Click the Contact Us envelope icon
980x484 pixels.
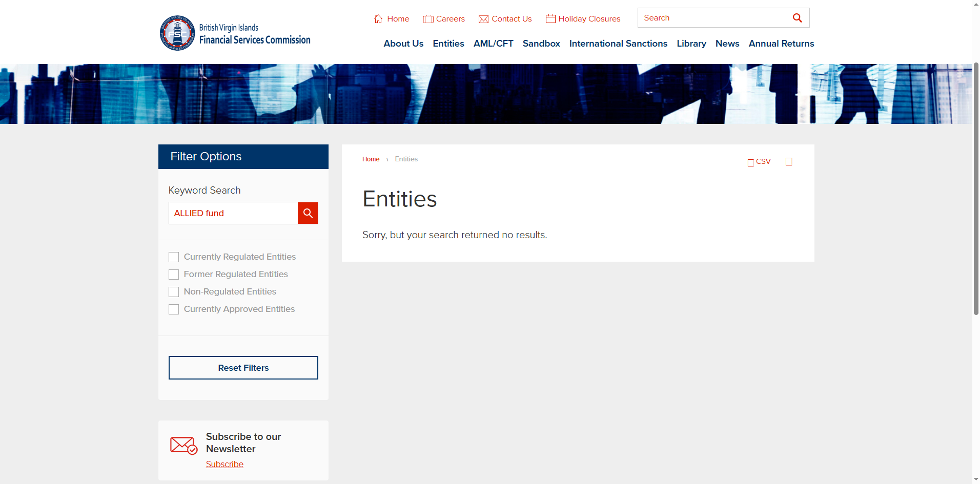(x=483, y=19)
